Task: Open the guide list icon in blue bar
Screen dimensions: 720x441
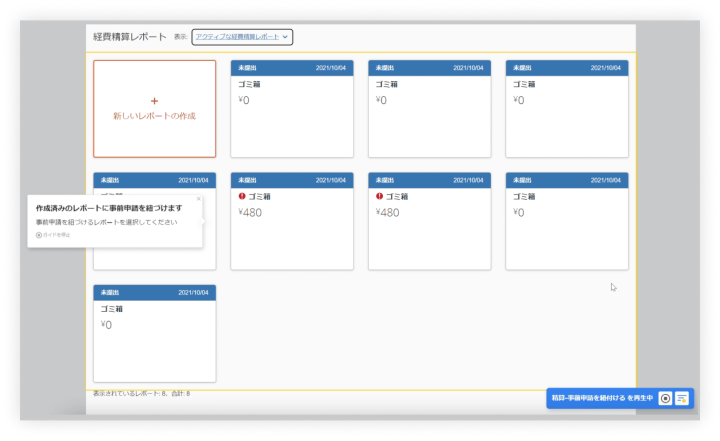Action: coord(682,398)
